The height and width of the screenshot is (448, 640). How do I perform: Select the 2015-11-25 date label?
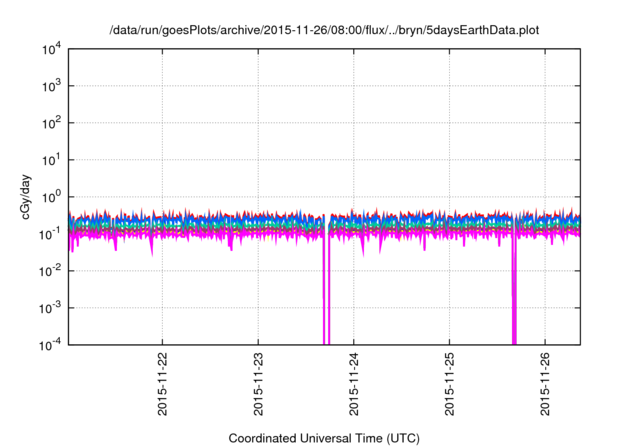tap(449, 384)
